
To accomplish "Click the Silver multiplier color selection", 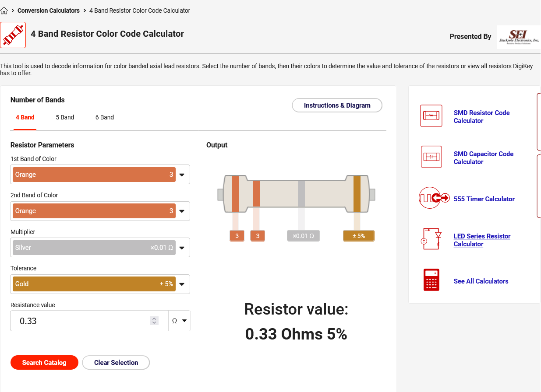I will pos(94,248).
